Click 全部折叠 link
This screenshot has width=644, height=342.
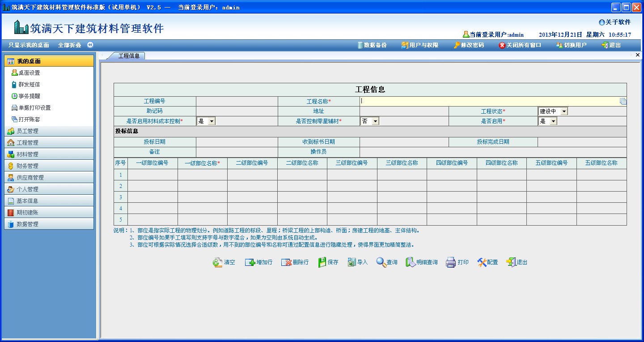tap(69, 45)
